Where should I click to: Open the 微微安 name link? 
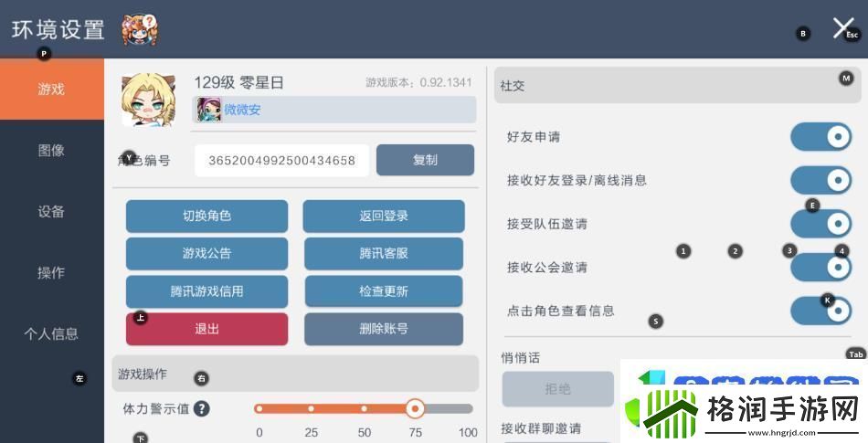click(242, 110)
